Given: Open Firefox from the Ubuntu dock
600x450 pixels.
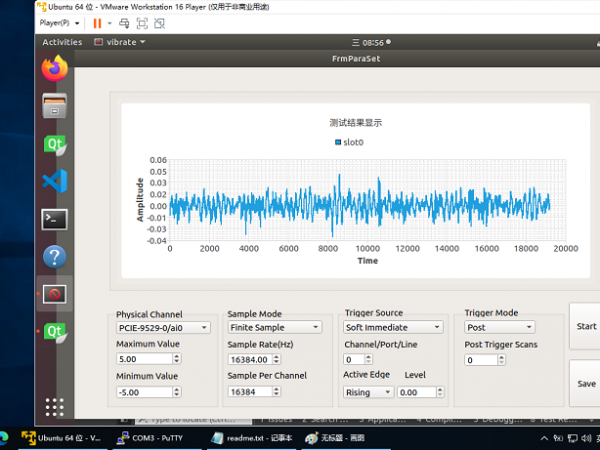Looking at the screenshot, I should [x=54, y=68].
